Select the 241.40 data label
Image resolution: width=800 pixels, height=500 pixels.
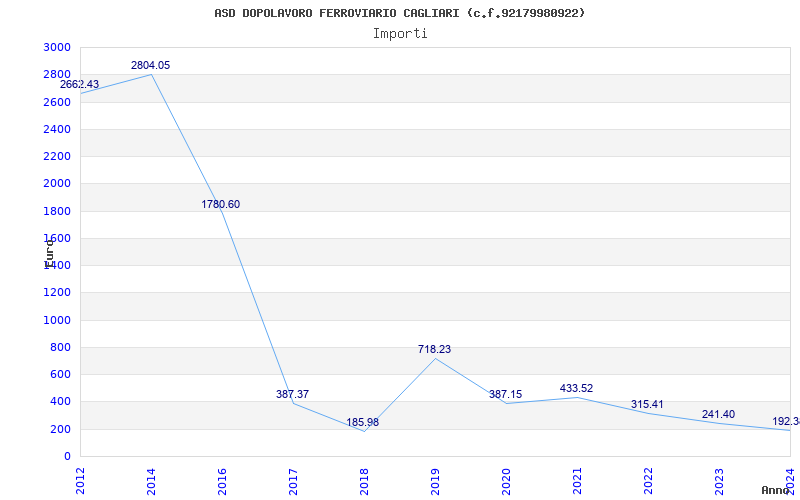pyautogui.click(x=718, y=414)
